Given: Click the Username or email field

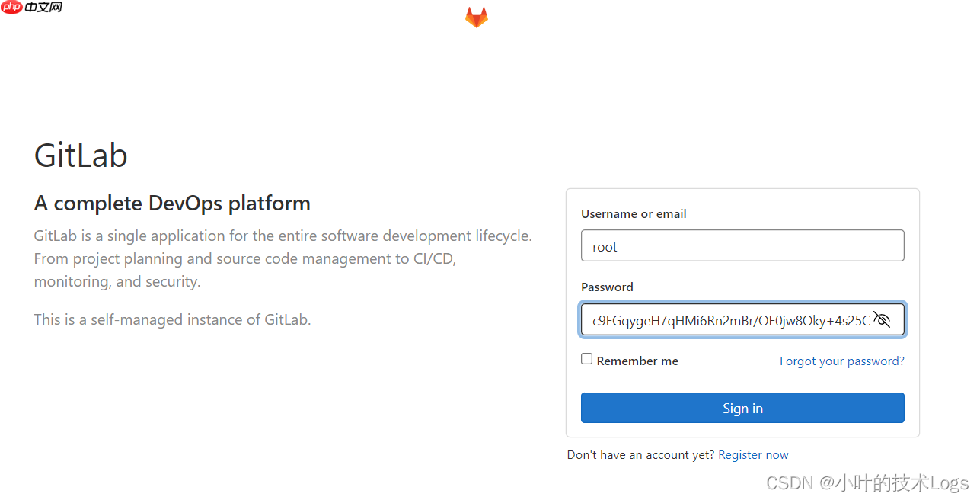Looking at the screenshot, I should click(742, 245).
